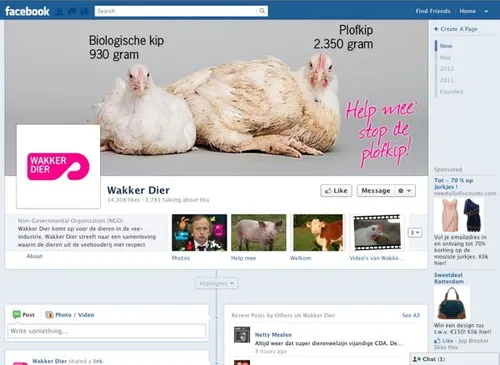The width and height of the screenshot is (500, 365).
Task: Click the dresses ad image
Action: pyautogui.click(x=459, y=215)
